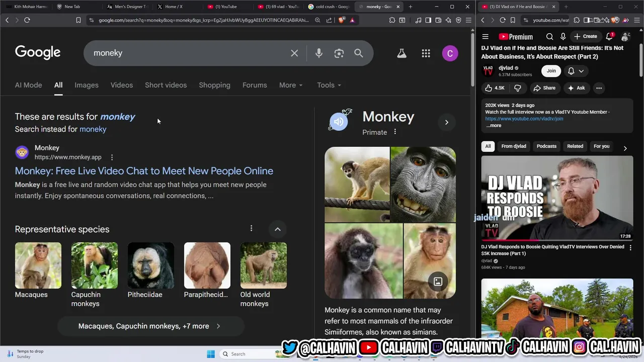Viewport: 644px width, 362px height.
Task: Start Google voice search microphone
Action: (319, 53)
